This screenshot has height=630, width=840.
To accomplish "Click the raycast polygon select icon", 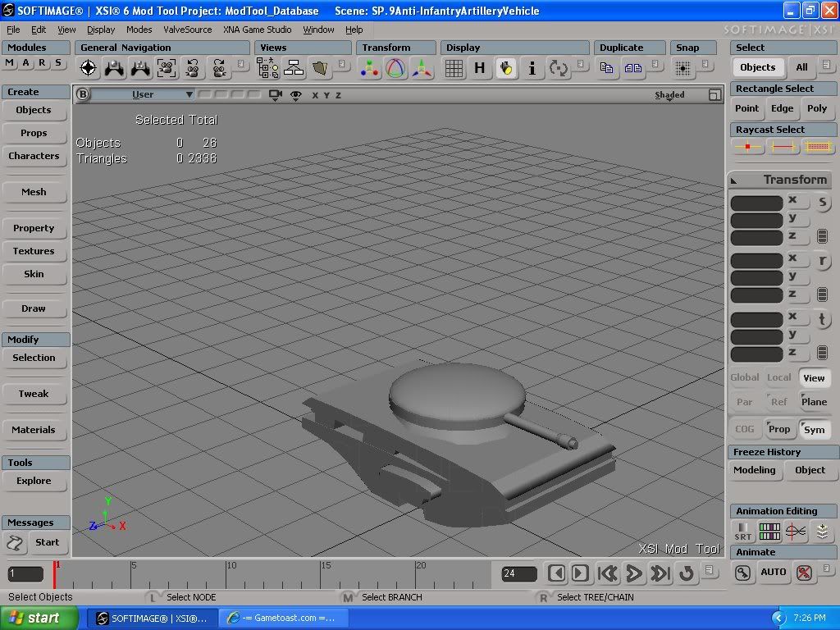I will coord(818,146).
